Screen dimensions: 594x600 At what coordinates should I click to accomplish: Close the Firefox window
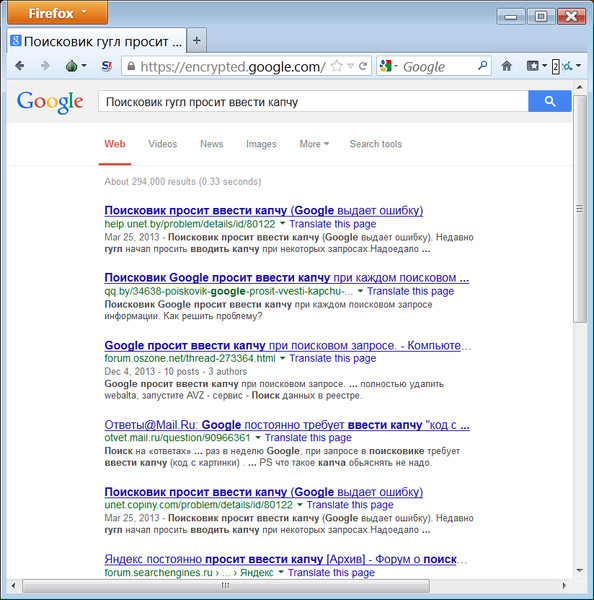coord(571,16)
